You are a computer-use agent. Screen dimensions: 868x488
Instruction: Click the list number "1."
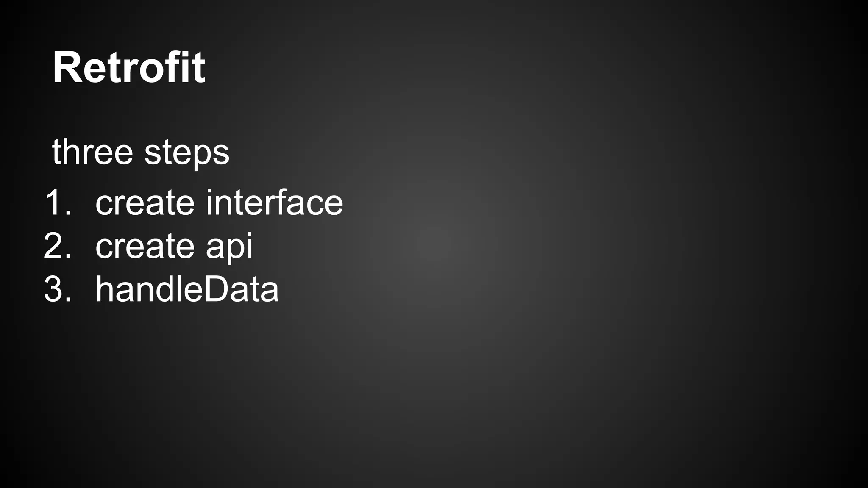click(58, 202)
